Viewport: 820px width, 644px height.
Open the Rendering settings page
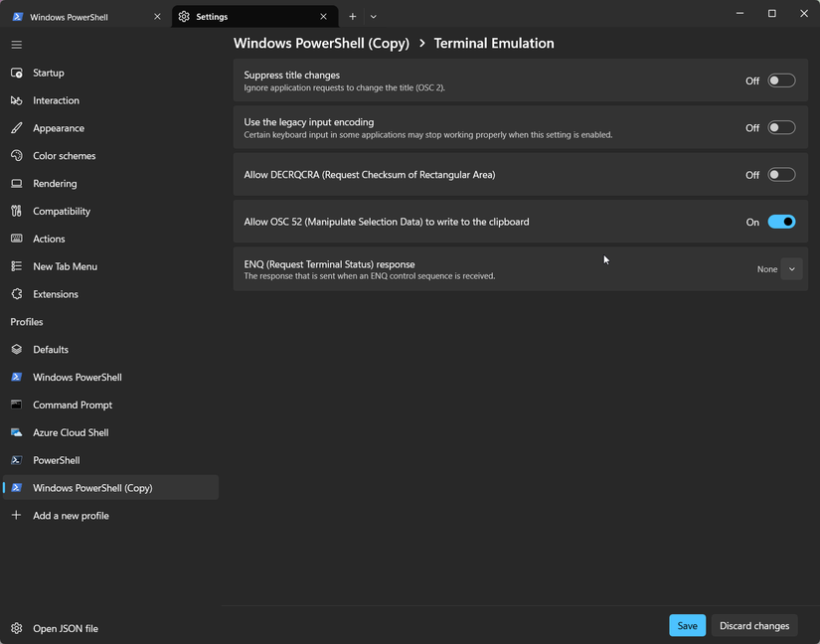pyautogui.click(x=110, y=184)
